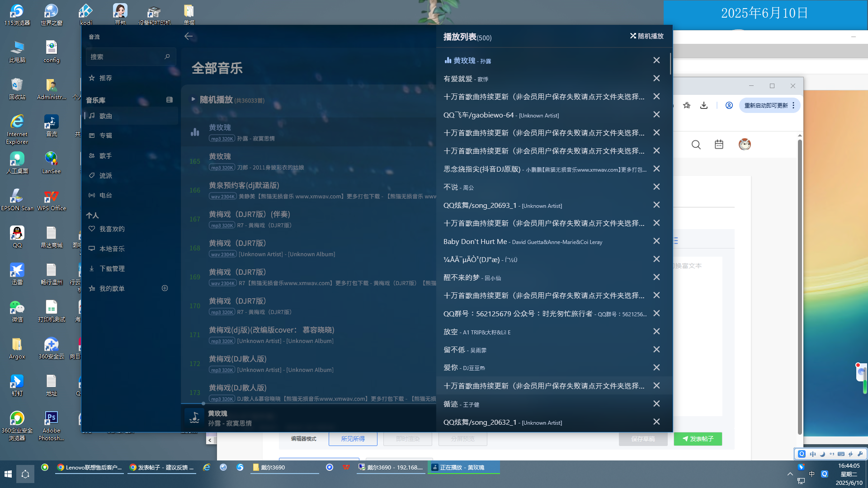Show hidden system tray icons chevron
The image size is (868, 488).
[x=790, y=474]
